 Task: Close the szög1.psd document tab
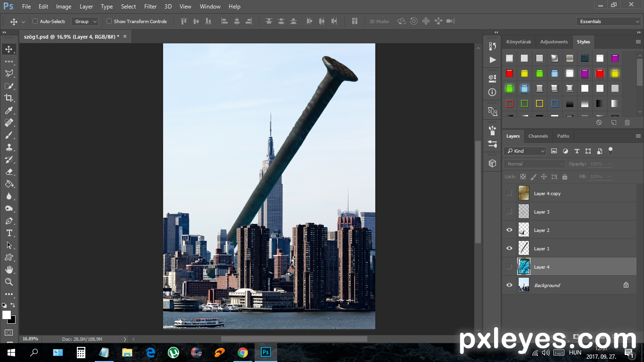pyautogui.click(x=125, y=36)
